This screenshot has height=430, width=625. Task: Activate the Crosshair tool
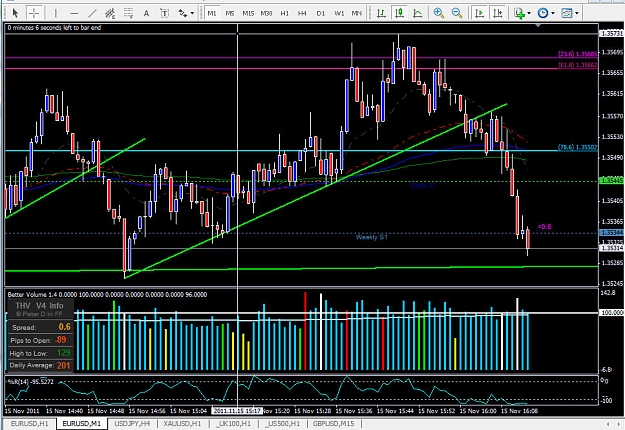[34, 13]
